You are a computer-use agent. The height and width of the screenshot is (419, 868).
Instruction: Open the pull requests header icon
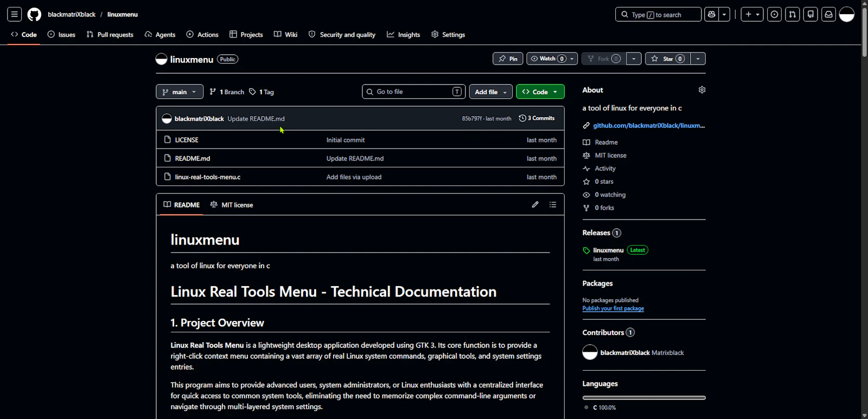pyautogui.click(x=793, y=15)
